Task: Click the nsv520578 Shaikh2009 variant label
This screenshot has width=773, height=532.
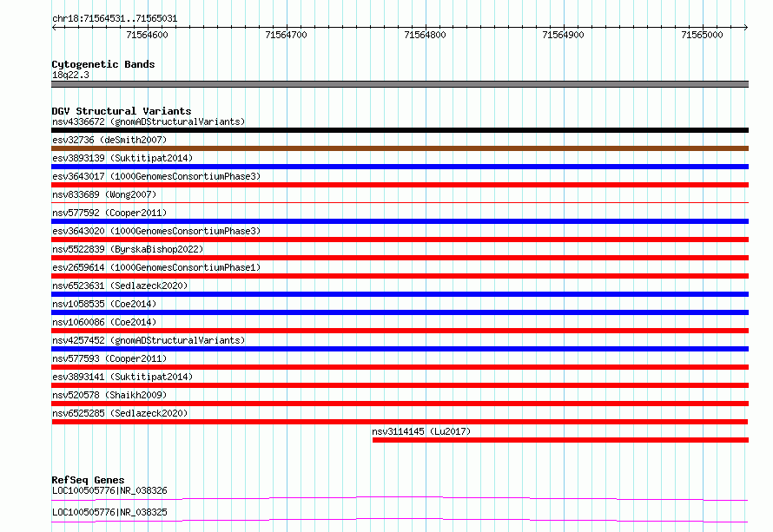Action: 109,395
